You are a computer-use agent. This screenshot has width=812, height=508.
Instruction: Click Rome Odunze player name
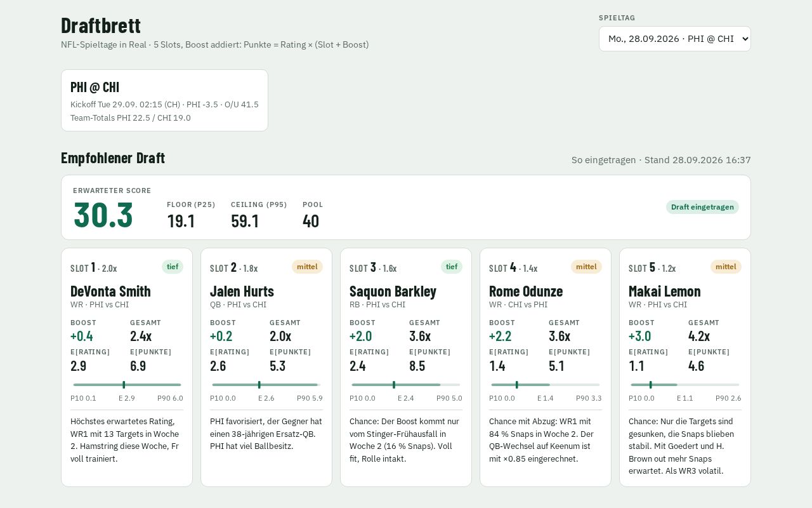click(x=526, y=291)
